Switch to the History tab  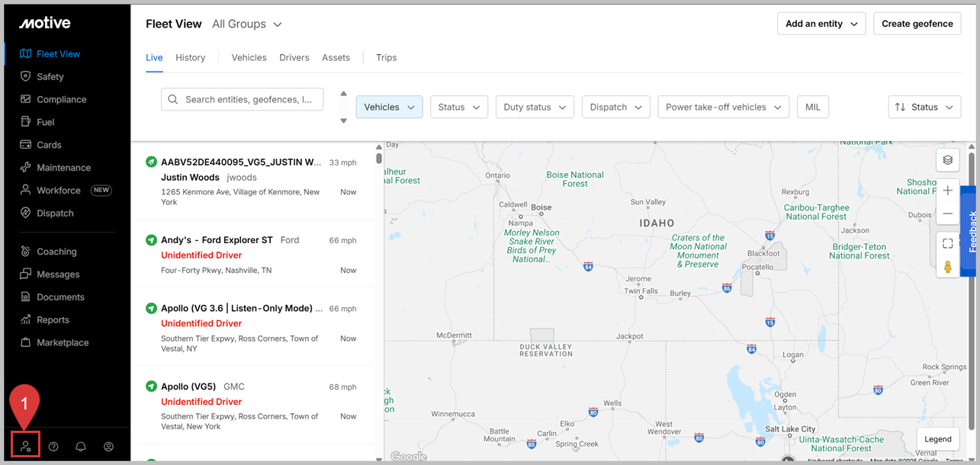pyautogui.click(x=190, y=58)
